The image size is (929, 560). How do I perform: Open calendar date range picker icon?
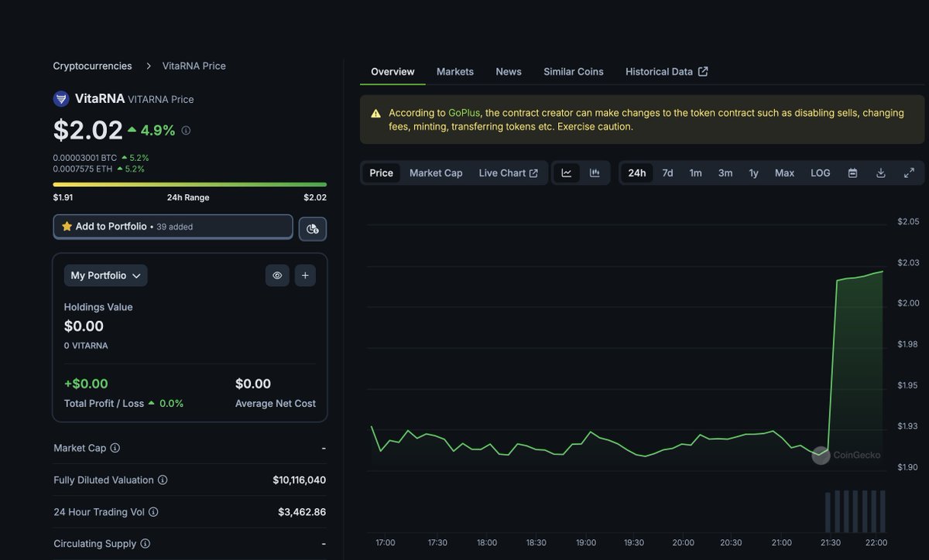[852, 173]
